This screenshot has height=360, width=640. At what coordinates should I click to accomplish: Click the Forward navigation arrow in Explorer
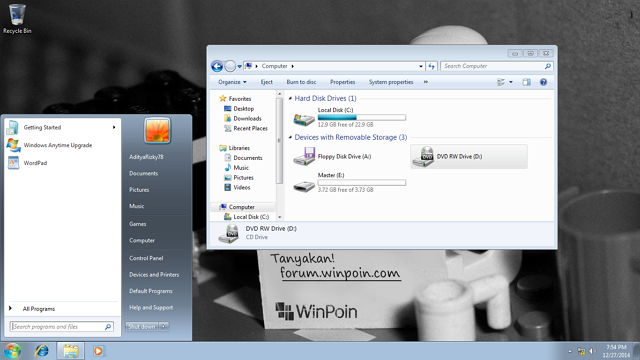pos(230,66)
